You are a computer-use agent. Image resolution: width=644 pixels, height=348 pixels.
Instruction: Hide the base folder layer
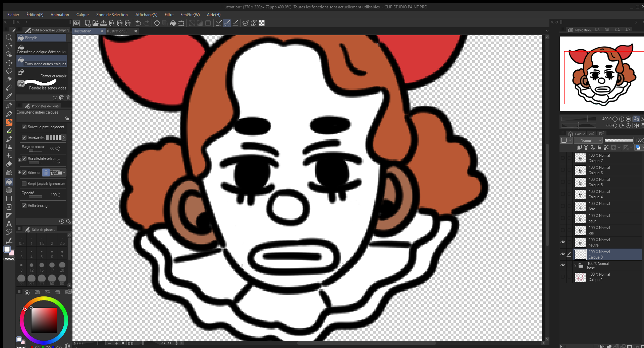tap(563, 265)
